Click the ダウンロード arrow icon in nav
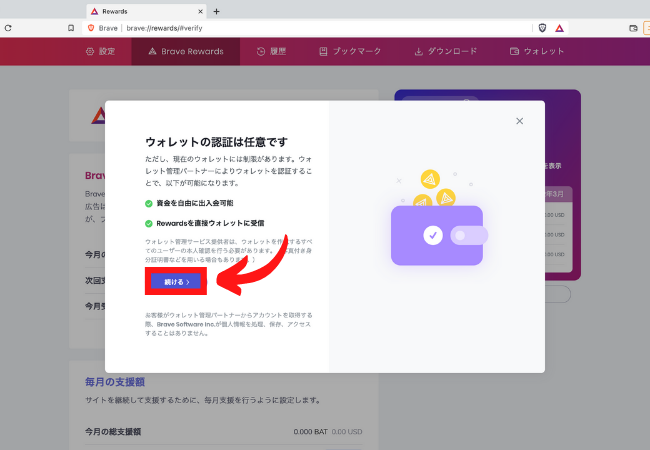The width and height of the screenshot is (650, 450). pyautogui.click(x=419, y=51)
